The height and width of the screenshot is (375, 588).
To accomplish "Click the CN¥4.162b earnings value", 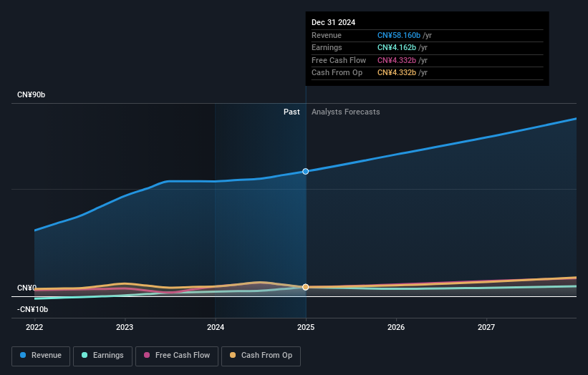I will coord(396,47).
